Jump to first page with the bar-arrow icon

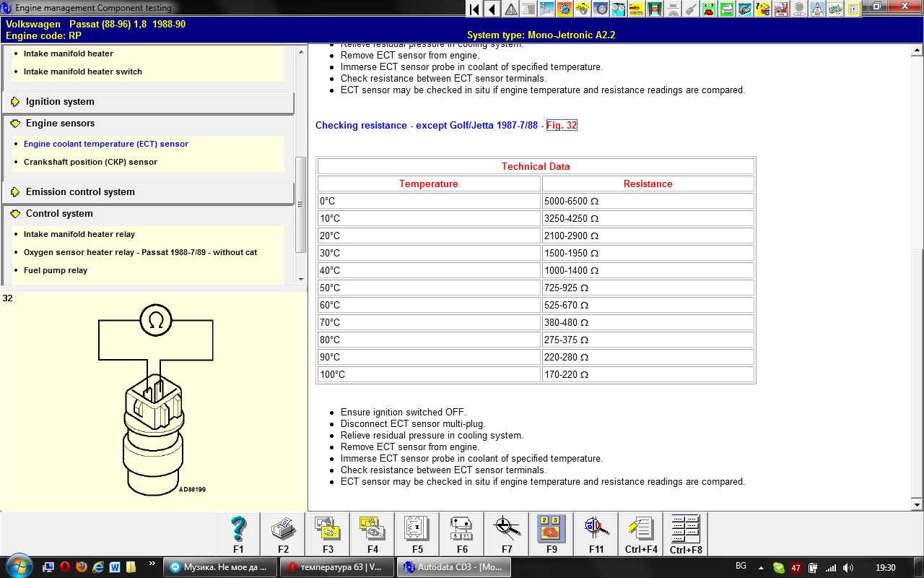coord(474,9)
